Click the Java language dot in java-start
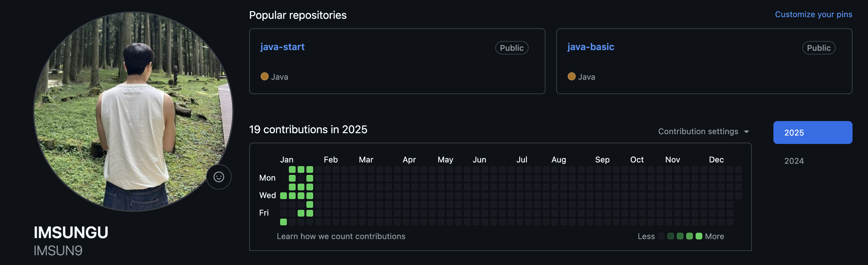Image resolution: width=868 pixels, height=265 pixels. coord(265,76)
